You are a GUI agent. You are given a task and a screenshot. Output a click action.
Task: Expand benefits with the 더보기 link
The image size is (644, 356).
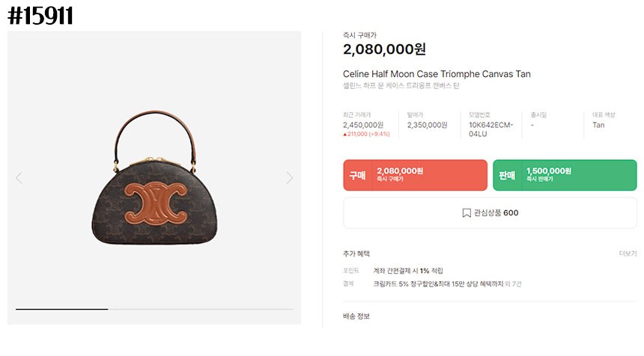click(x=628, y=254)
